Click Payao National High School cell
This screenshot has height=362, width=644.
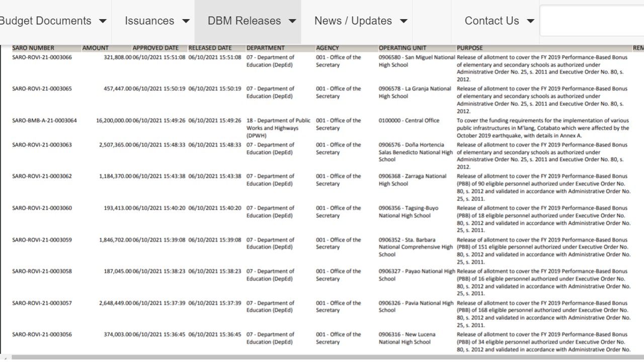click(x=417, y=275)
